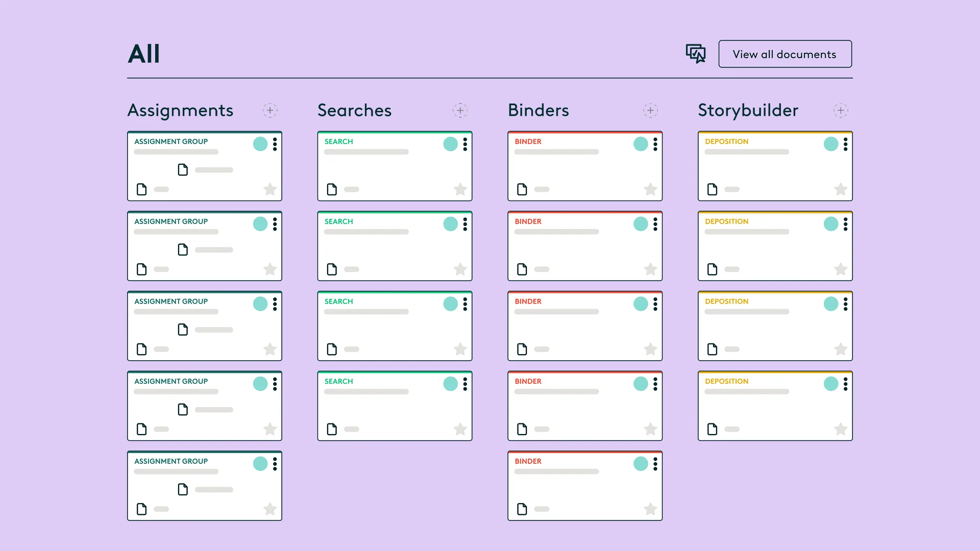Open kebab menu on first Assignment Group card
This screenshot has width=980, height=551.
pyautogui.click(x=275, y=144)
